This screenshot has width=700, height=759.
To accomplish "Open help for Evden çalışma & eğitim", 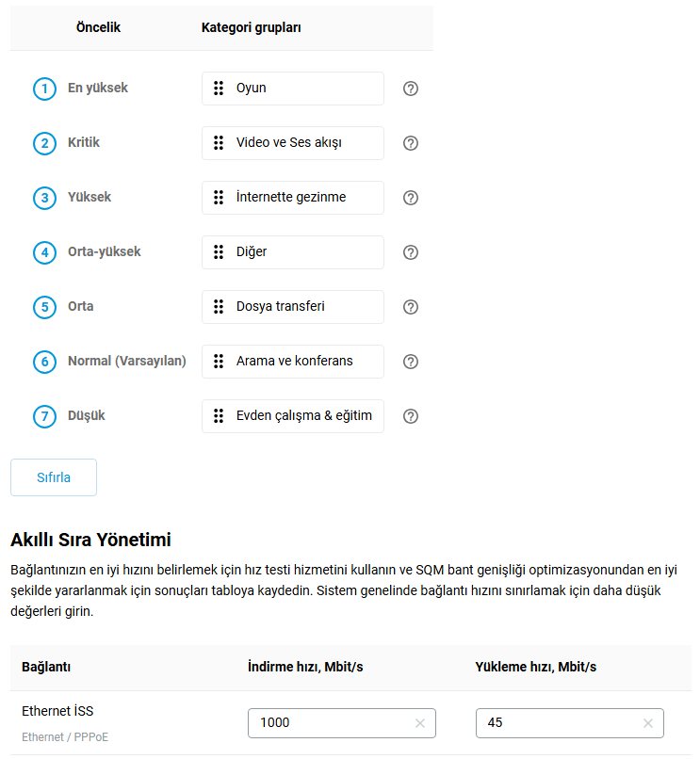I will point(411,417).
